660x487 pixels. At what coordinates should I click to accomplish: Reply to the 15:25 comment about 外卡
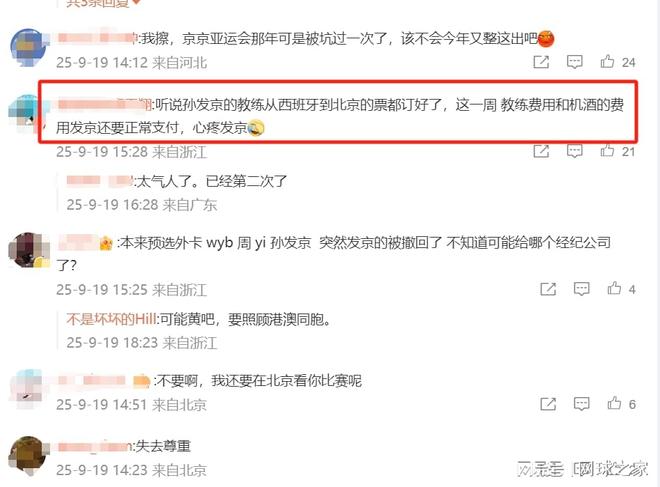582,289
